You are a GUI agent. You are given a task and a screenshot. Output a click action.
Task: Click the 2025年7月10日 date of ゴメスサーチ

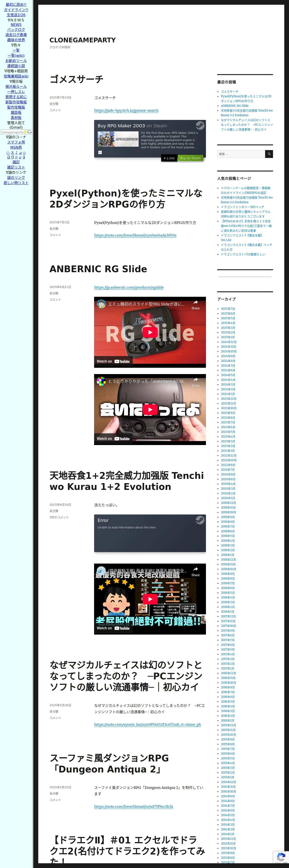[x=60, y=97]
